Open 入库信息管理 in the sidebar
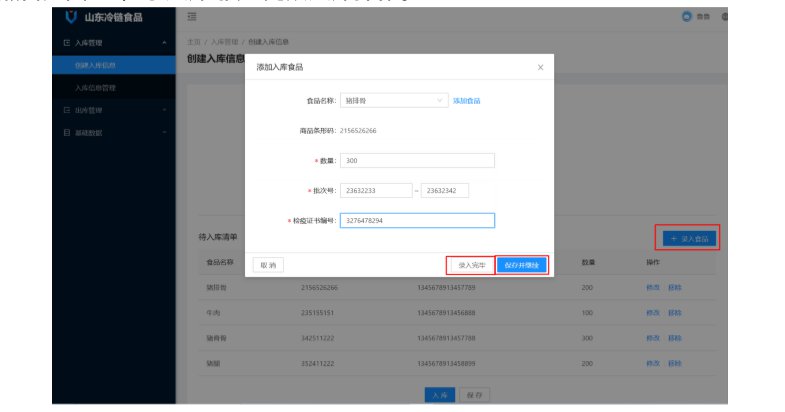 (95, 88)
